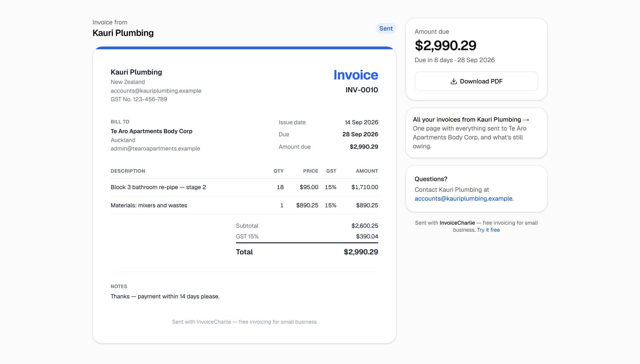
Task: Click admin@tearoapartments.example email
Action: [x=155, y=149]
